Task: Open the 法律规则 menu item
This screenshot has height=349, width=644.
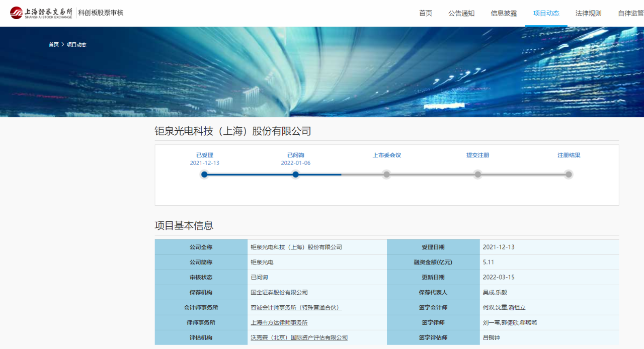Action: 589,13
